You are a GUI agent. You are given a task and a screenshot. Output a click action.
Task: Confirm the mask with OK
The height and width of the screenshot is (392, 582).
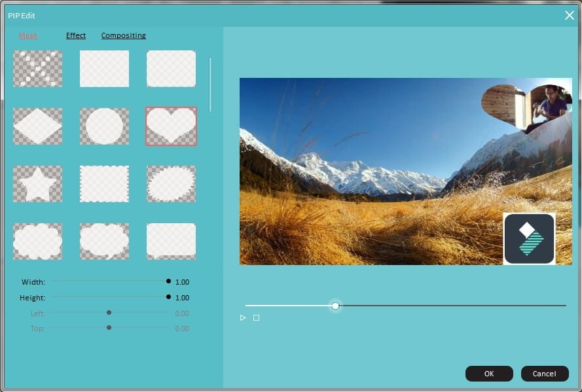pyautogui.click(x=488, y=373)
